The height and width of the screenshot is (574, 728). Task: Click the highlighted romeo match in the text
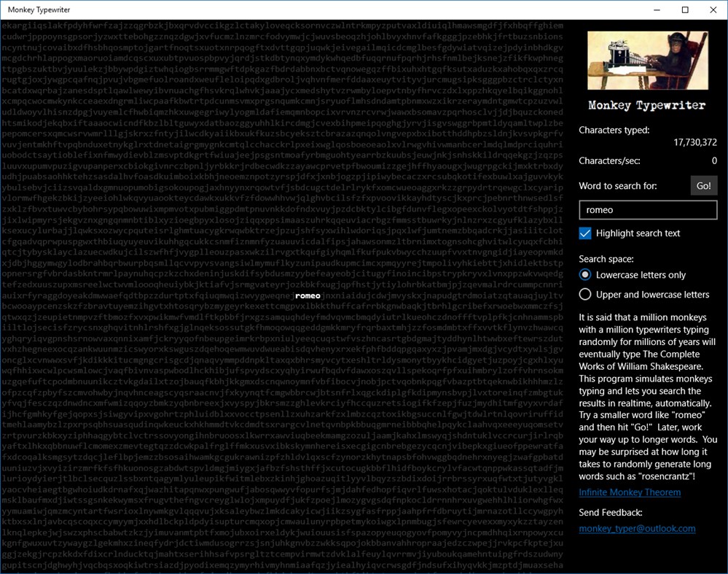(308, 296)
